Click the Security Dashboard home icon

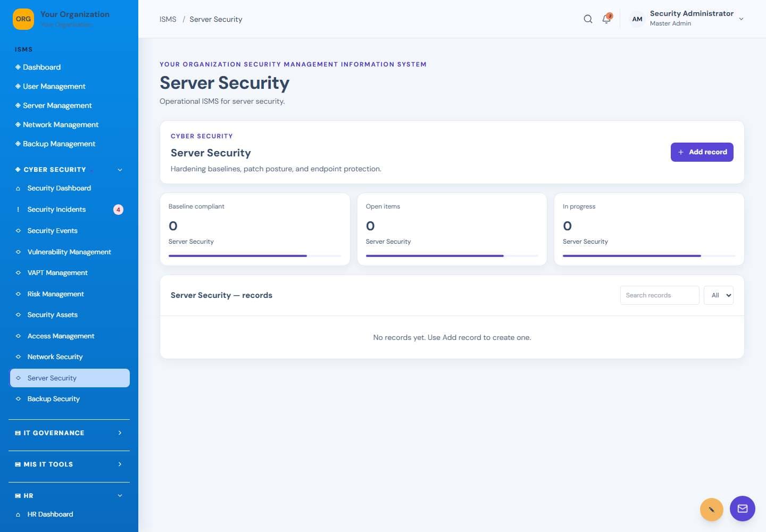[18, 188]
